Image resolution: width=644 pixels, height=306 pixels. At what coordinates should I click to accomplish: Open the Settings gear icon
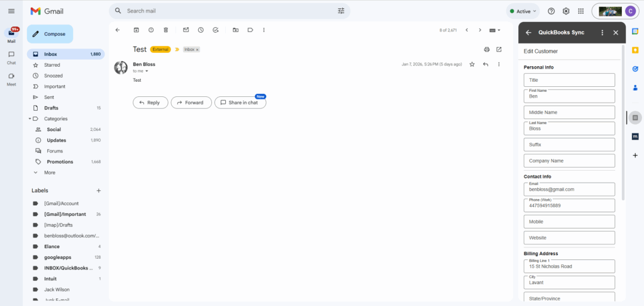[566, 11]
